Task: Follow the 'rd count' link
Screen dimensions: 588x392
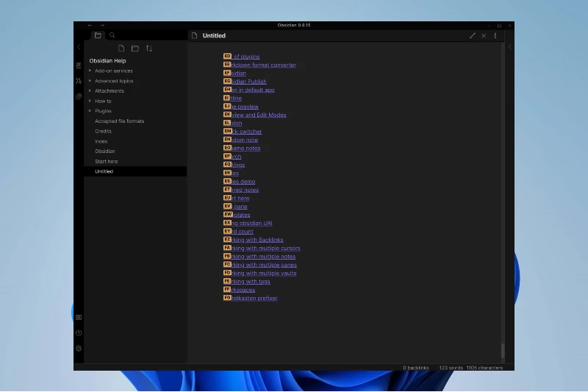Action: pos(243,232)
